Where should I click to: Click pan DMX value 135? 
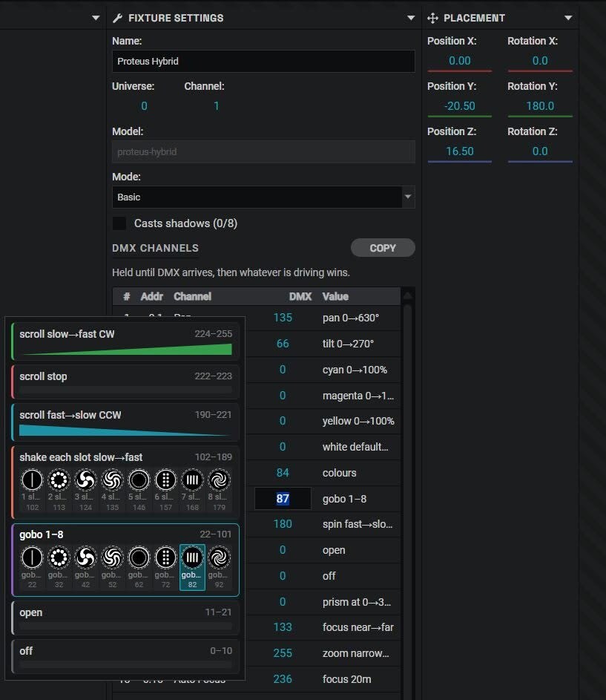(x=283, y=318)
